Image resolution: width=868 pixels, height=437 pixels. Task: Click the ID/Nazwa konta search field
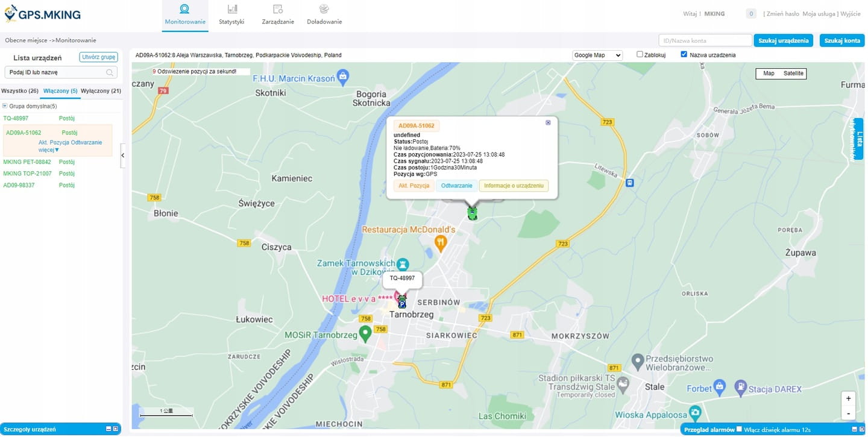(705, 40)
